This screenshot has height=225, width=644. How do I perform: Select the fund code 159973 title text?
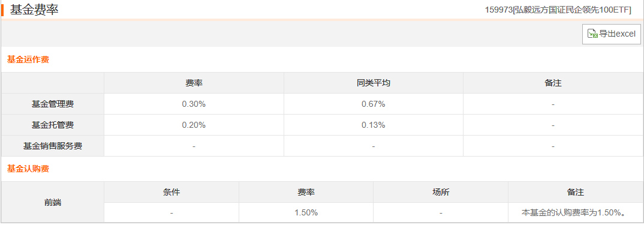(x=558, y=10)
